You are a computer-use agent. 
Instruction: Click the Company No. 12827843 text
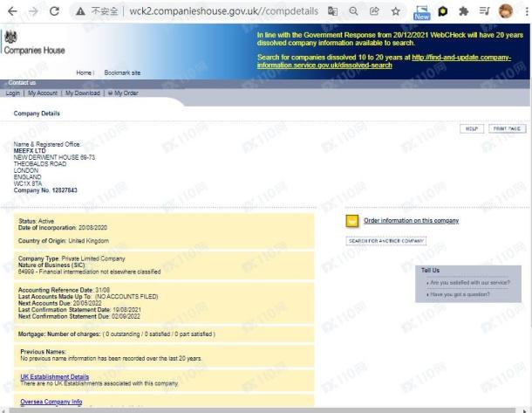(45, 190)
